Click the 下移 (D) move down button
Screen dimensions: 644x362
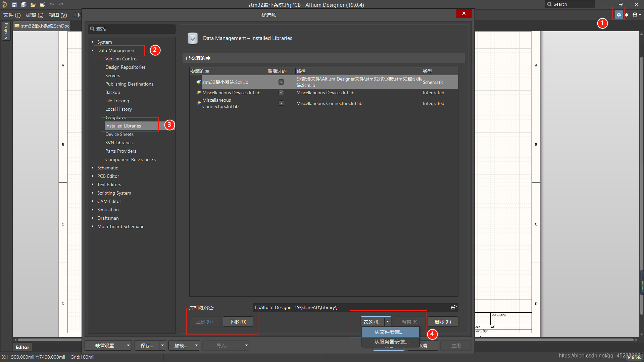click(x=238, y=322)
